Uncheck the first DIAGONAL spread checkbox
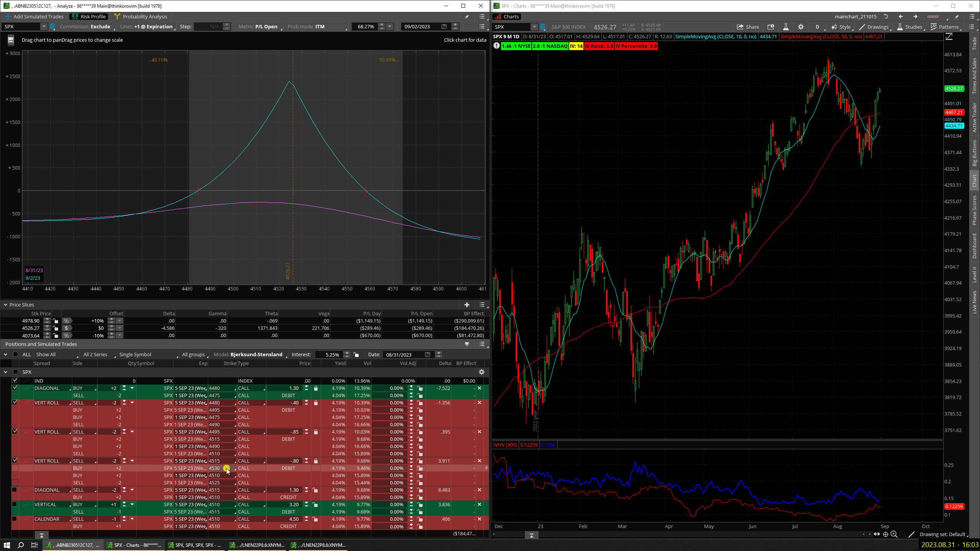This screenshot has height=551, width=980. click(15, 388)
